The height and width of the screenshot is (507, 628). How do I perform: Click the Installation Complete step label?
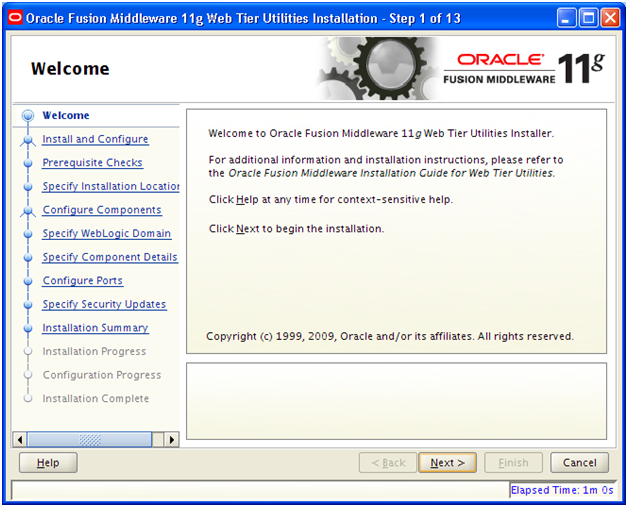[x=96, y=398]
